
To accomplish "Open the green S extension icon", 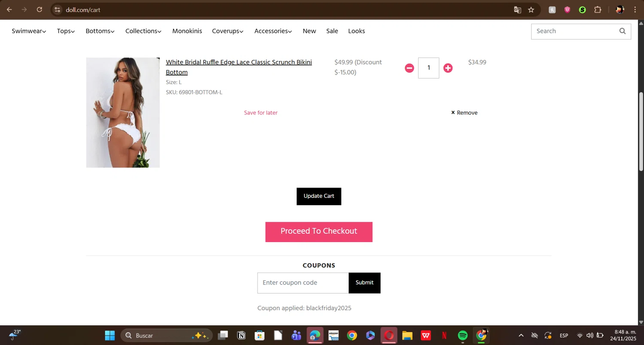I will click(582, 9).
